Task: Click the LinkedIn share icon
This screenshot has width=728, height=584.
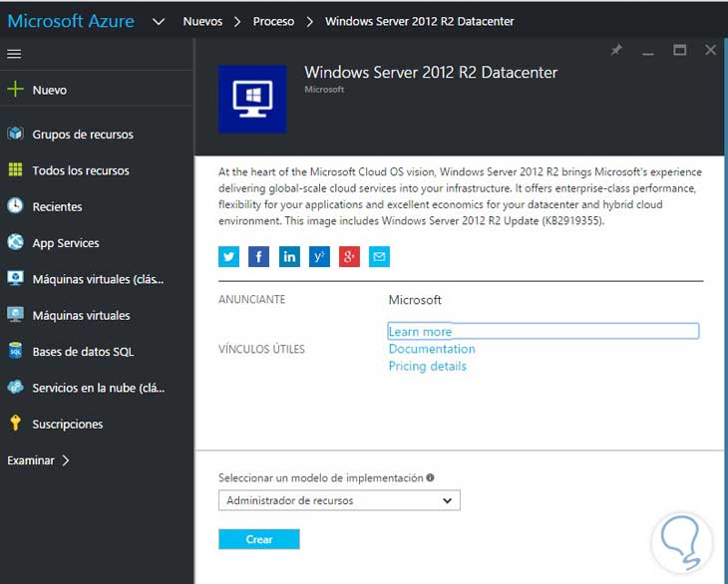Action: [289, 257]
